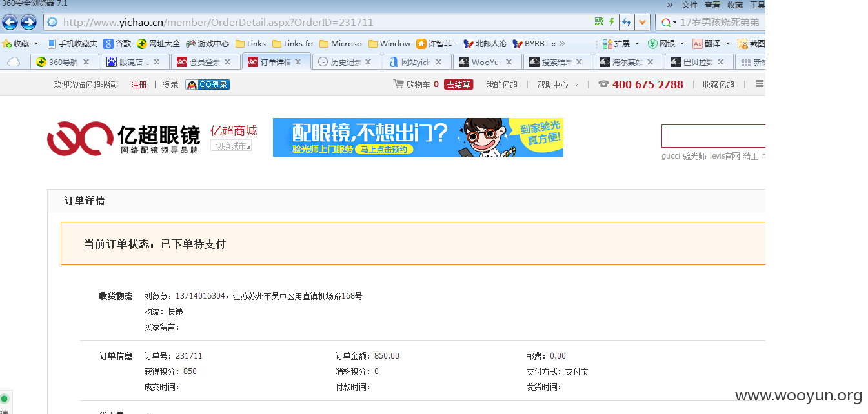This screenshot has height=414, width=868.
Task: Open the 扩展 extensions button
Action: [616, 44]
